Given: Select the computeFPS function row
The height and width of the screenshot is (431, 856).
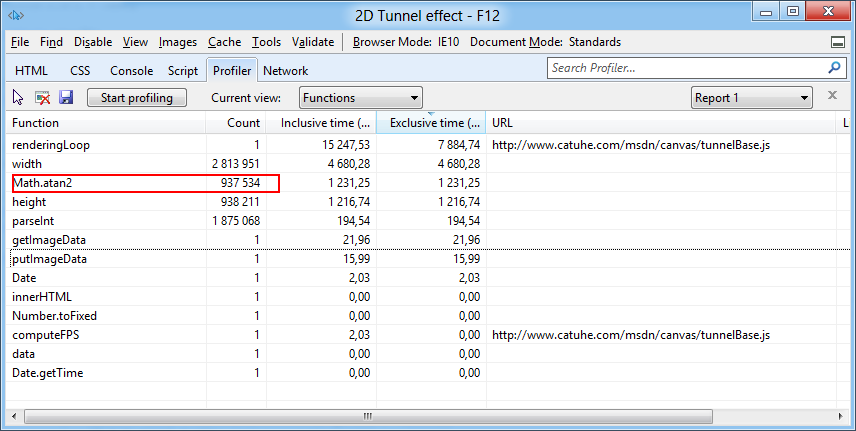Looking at the screenshot, I should click(427, 335).
